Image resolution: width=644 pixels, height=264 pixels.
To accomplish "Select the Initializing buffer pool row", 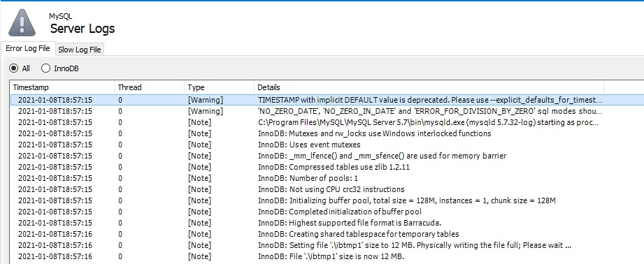I will coord(327,200).
